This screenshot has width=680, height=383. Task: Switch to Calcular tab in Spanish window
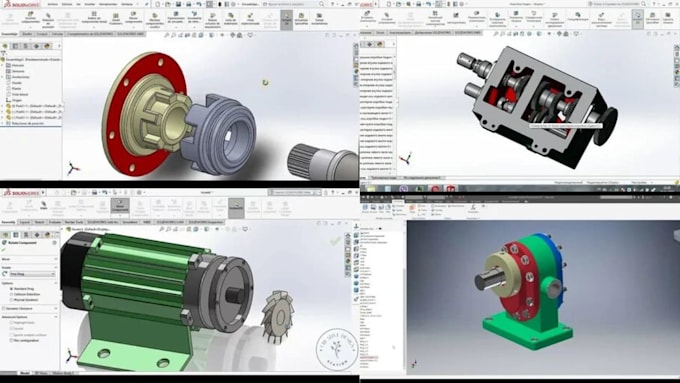point(57,34)
